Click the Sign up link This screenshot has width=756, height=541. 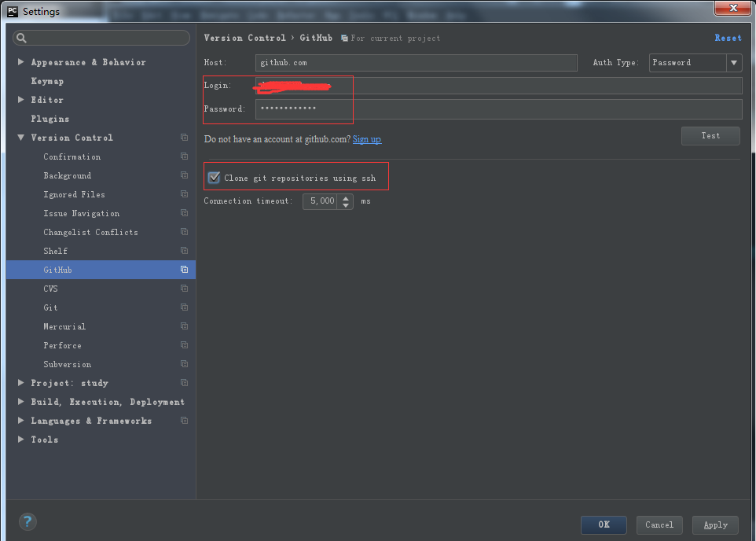(367, 139)
